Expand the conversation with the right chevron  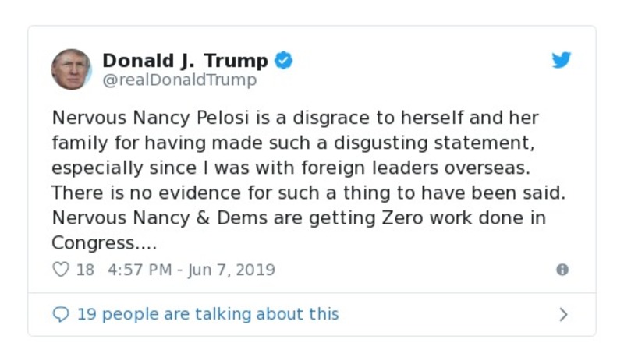pyautogui.click(x=563, y=314)
